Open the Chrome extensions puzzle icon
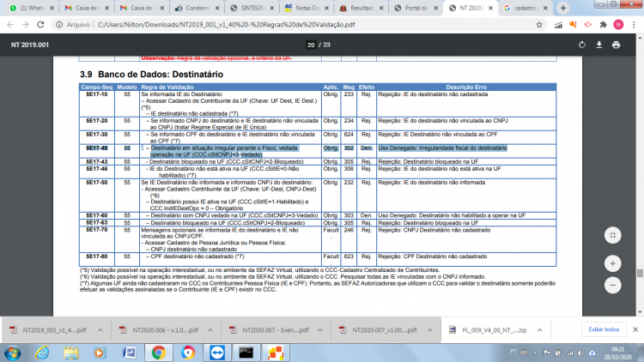 (603, 25)
